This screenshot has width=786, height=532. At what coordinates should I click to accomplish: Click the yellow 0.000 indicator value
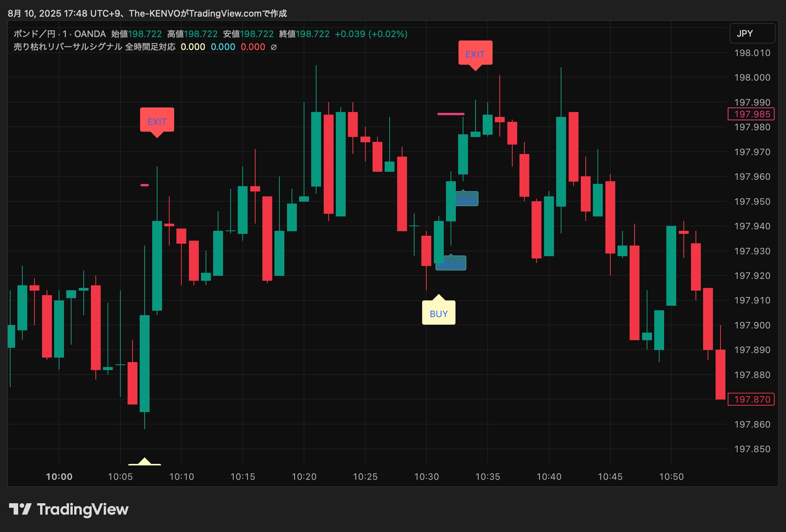click(x=193, y=47)
